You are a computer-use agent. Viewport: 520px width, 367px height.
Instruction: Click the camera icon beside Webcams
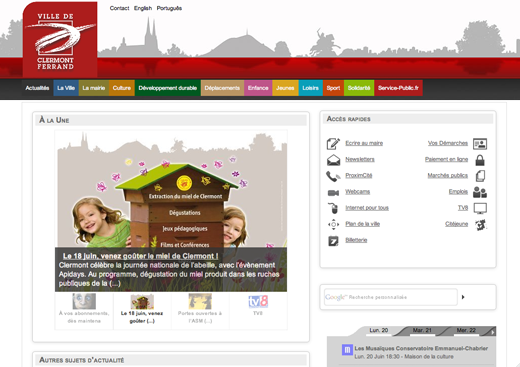point(333,193)
